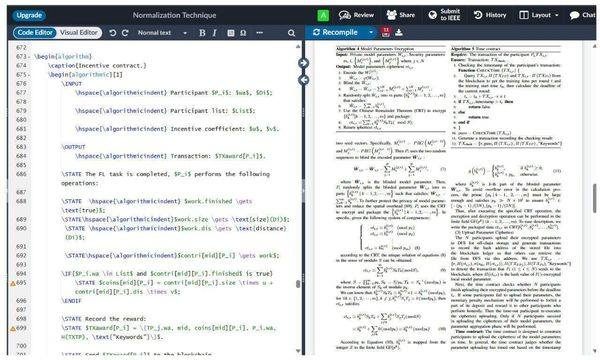Expand Recompile options dropdown arrow
Viewport: 600px width, 360px height.
371,33
